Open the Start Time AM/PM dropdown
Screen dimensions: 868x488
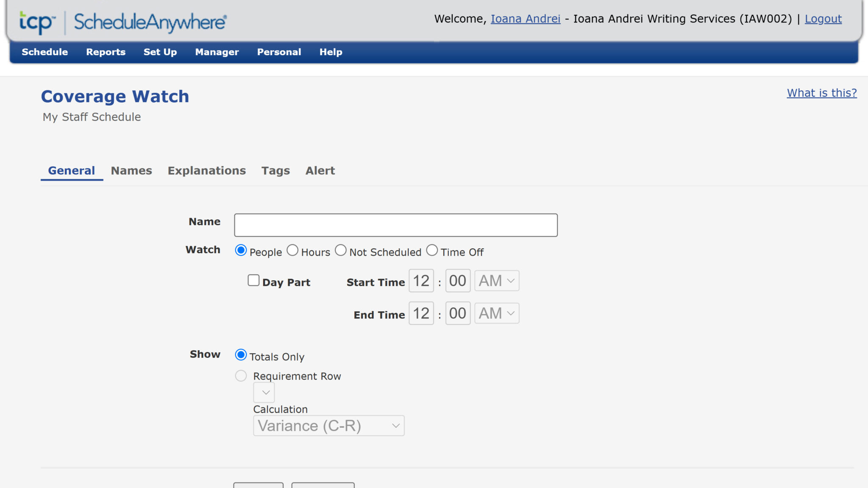(496, 280)
